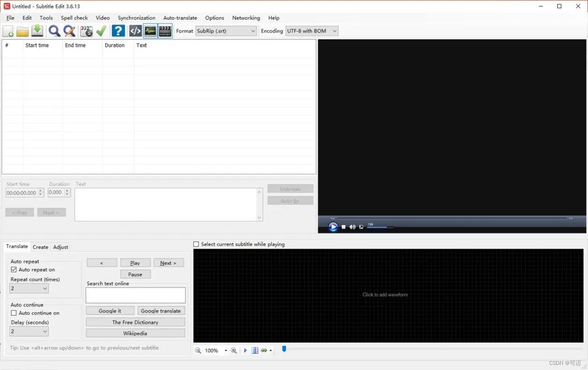Open Visual sync clapperboard-with-clock icon

86,31
